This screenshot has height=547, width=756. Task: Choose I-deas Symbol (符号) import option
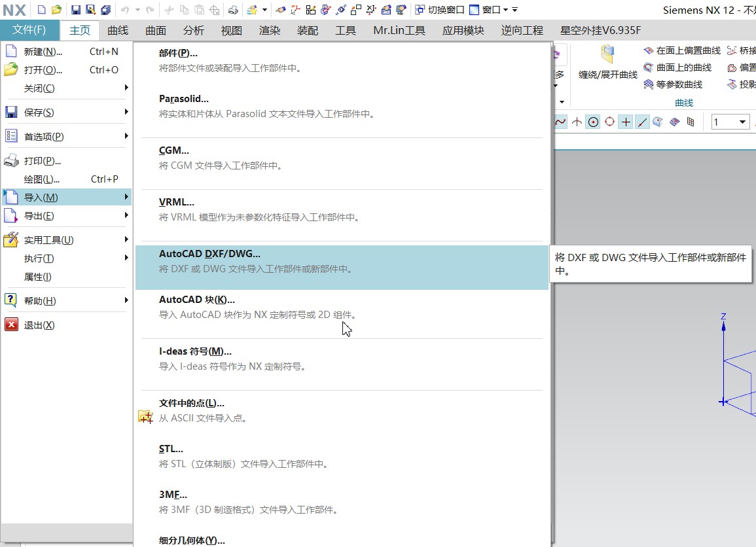[x=342, y=359]
